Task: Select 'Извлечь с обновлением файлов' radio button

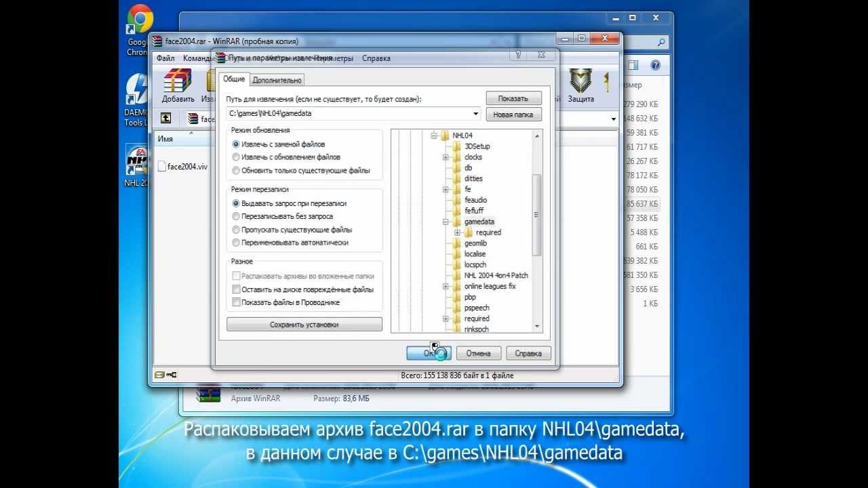Action: 236,157
